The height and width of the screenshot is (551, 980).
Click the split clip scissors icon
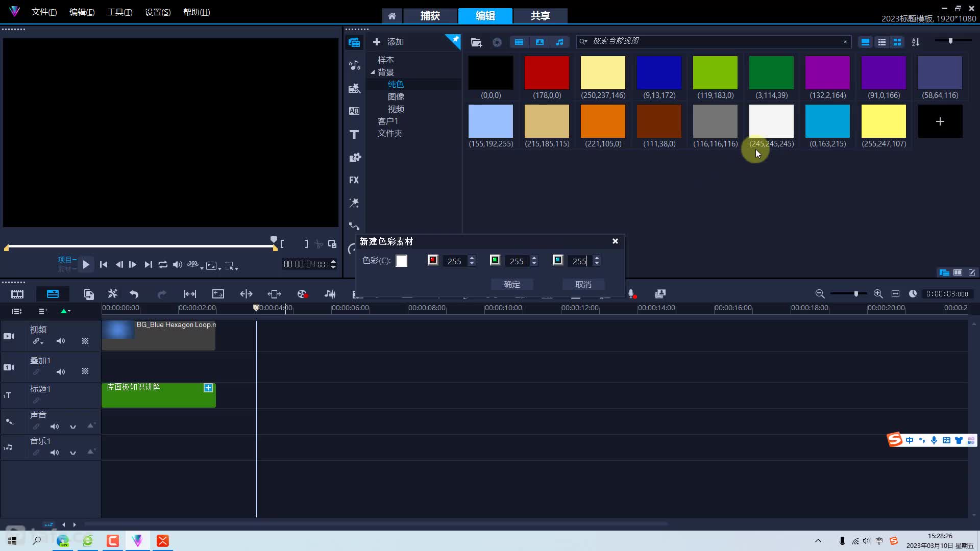[x=318, y=244]
